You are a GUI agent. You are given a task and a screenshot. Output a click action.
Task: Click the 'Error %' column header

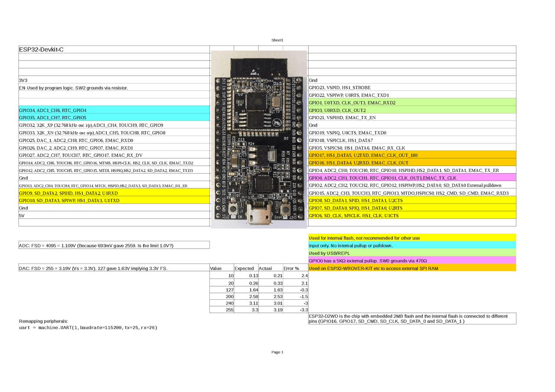coord(295,268)
